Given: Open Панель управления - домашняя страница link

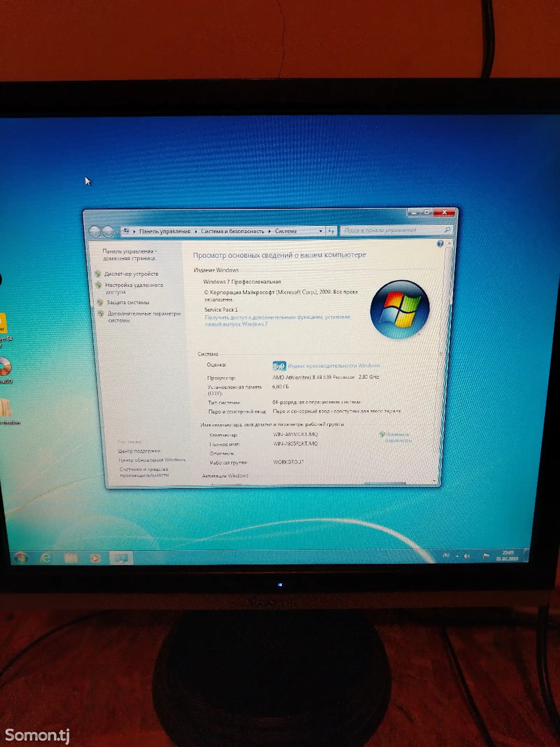Looking at the screenshot, I should [129, 255].
